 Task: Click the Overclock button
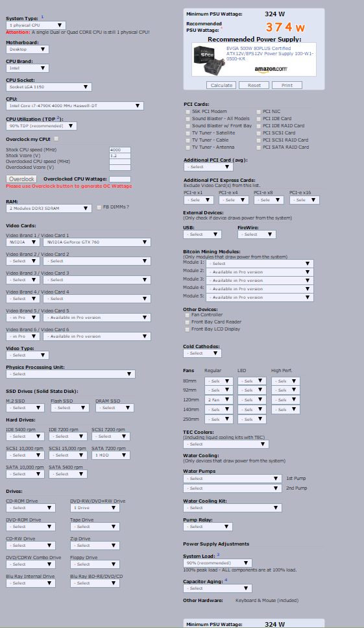click(x=21, y=179)
